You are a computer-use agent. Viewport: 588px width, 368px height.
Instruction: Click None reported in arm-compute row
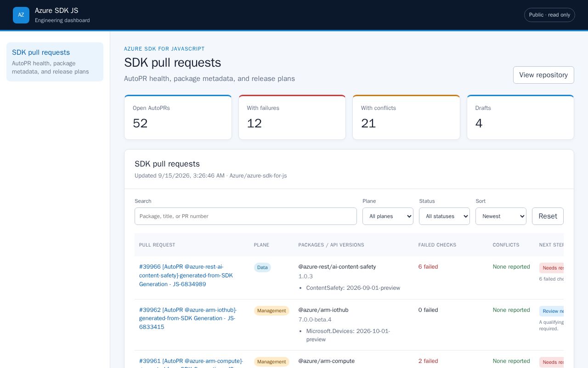tap(511, 361)
